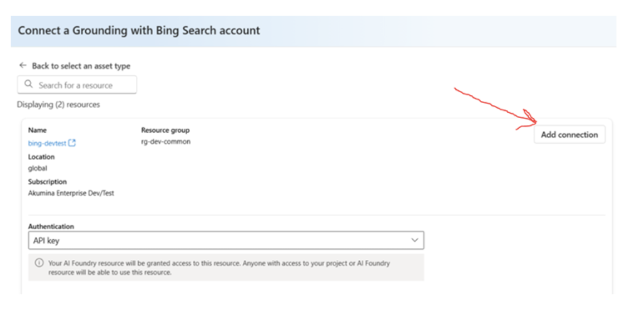The image size is (644, 310).
Task: Click the Name label above bing-devtest
Action: [37, 130]
